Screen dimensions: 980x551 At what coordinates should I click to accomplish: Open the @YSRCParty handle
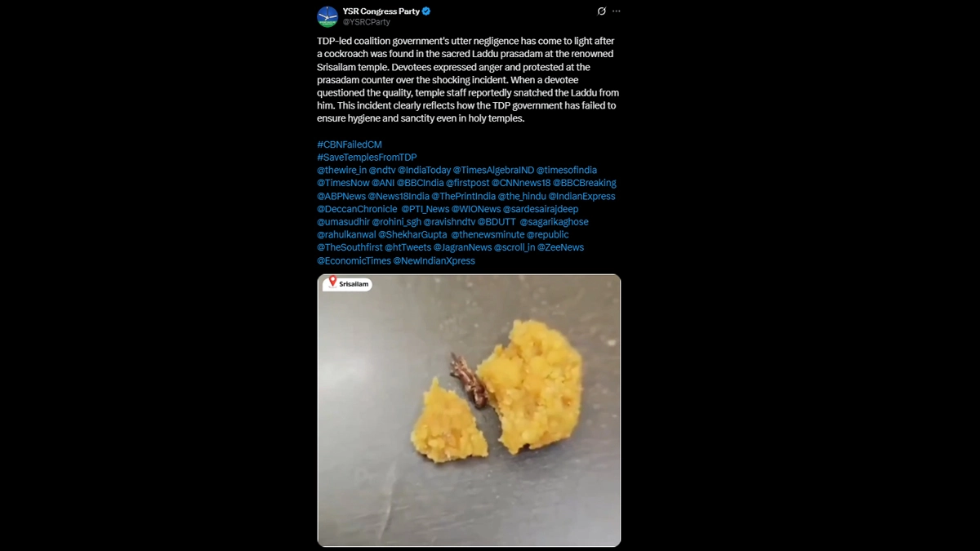(x=366, y=22)
